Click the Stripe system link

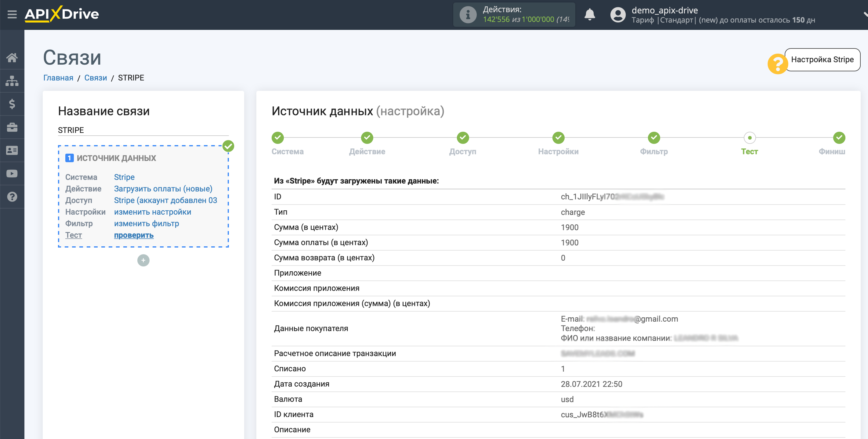124,177
